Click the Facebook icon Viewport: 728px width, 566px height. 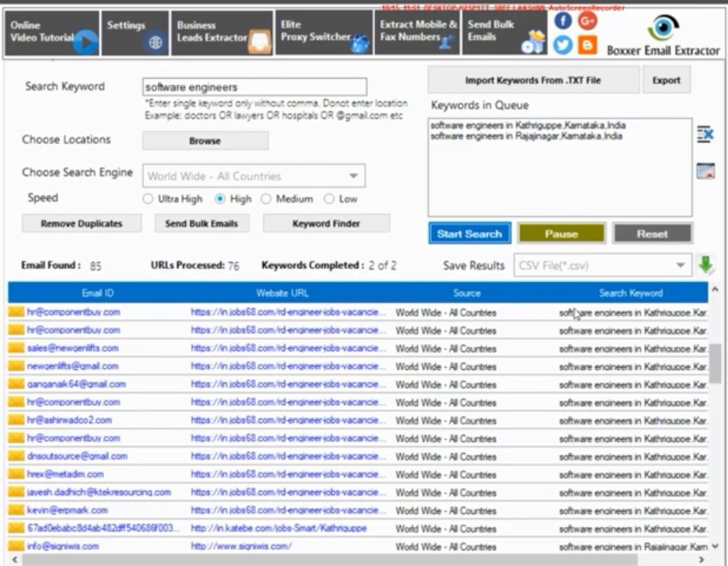click(563, 21)
